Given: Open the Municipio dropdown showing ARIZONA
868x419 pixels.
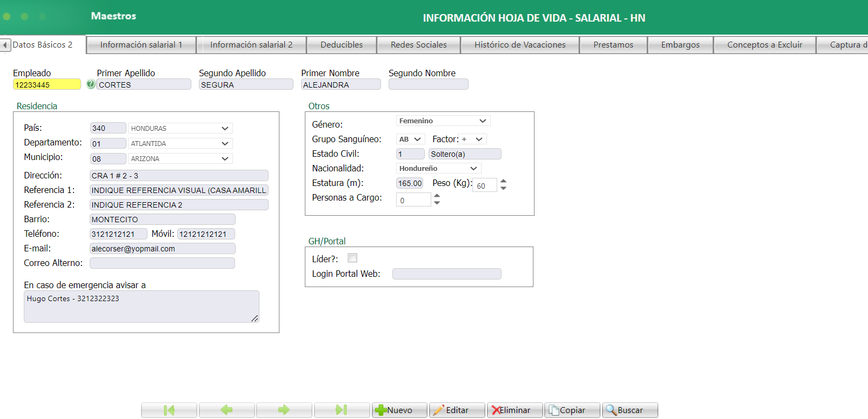Looking at the screenshot, I should [x=181, y=158].
